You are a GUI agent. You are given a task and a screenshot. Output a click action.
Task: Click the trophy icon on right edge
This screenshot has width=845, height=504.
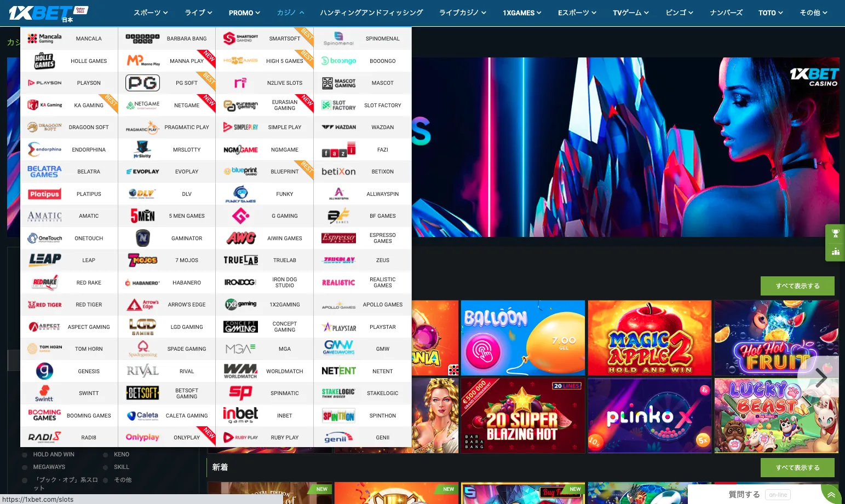click(835, 233)
